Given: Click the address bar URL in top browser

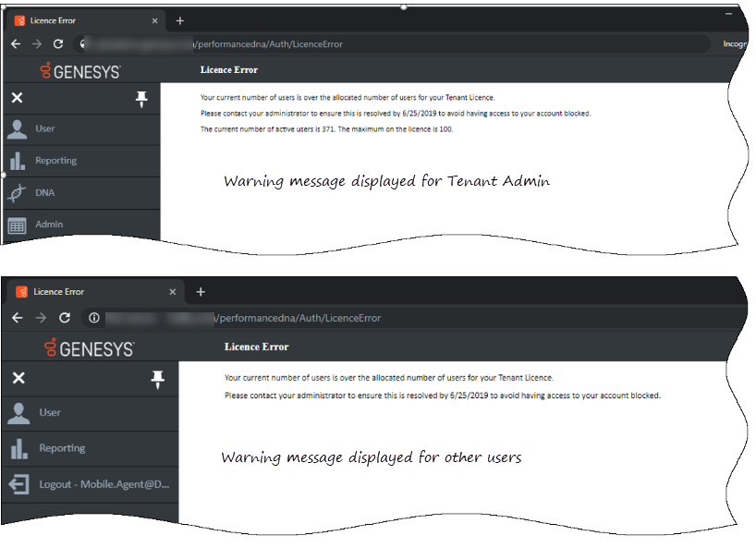Looking at the screenshot, I should (268, 43).
